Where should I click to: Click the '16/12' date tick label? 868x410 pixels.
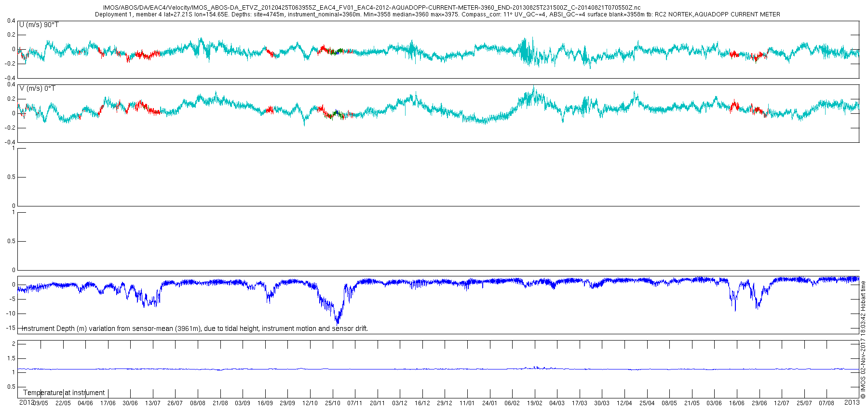tap(422, 403)
